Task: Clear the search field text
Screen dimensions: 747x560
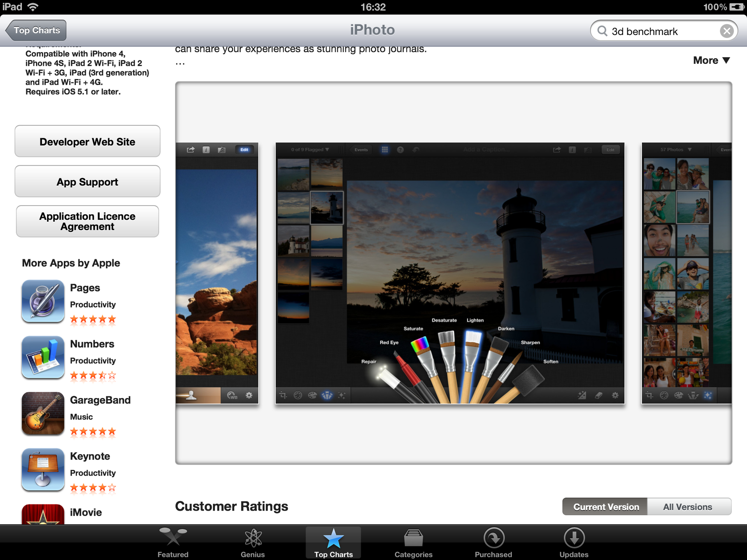Action: pos(727,31)
